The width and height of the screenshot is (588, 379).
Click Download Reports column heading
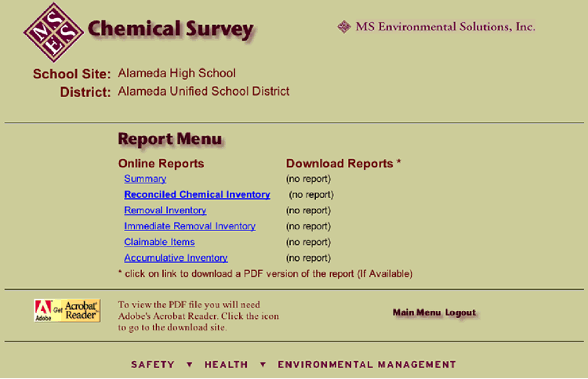point(339,164)
